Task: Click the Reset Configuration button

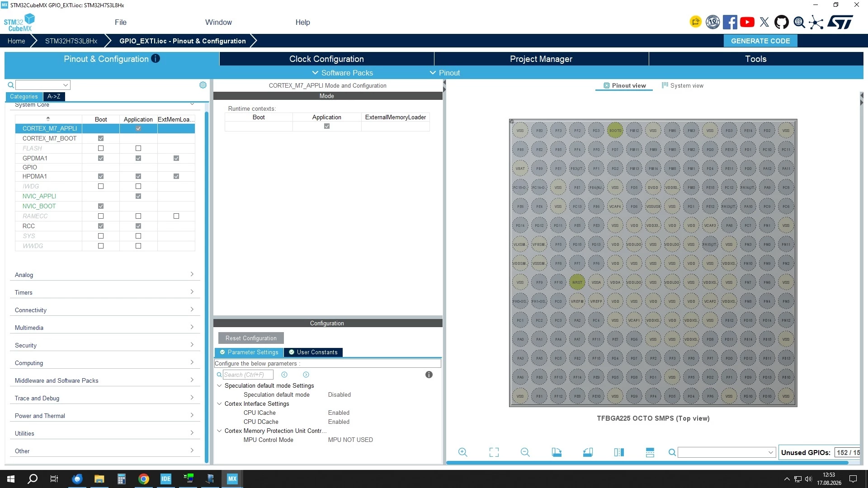Action: point(251,338)
